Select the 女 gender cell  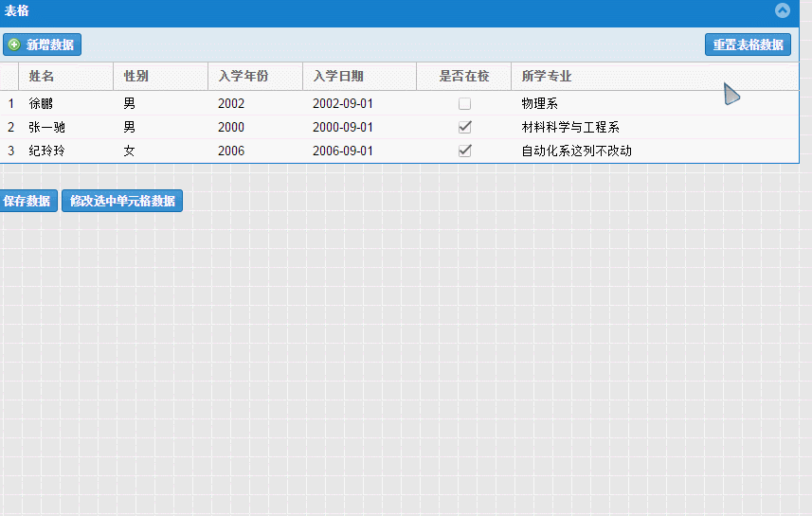[x=160, y=151]
